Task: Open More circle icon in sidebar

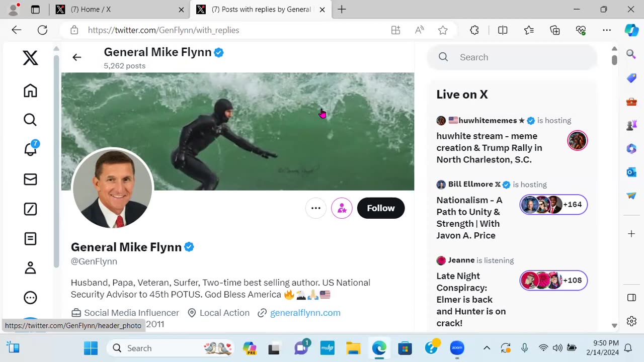Action: tap(30, 298)
